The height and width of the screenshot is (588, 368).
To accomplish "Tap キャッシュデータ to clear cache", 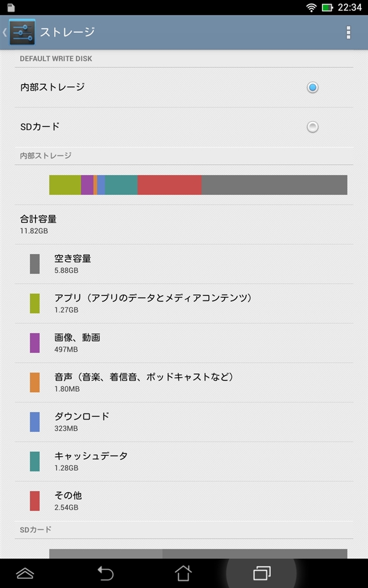I will (91, 462).
